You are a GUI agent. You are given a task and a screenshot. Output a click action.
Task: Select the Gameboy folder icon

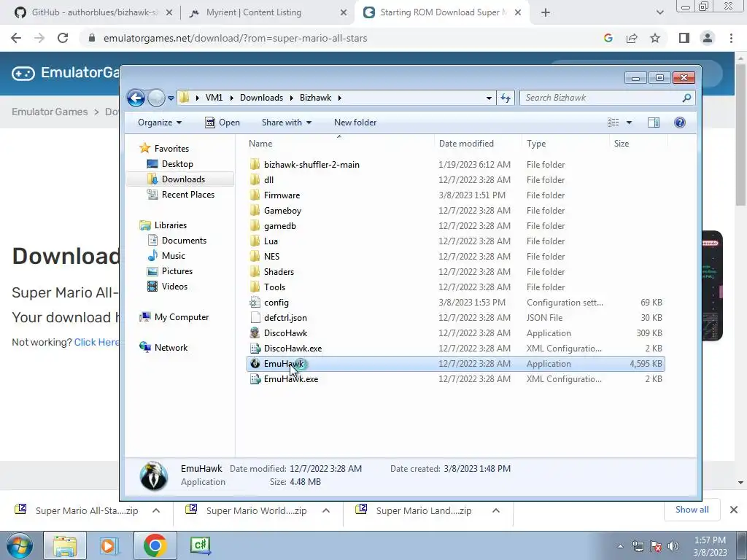255,211
